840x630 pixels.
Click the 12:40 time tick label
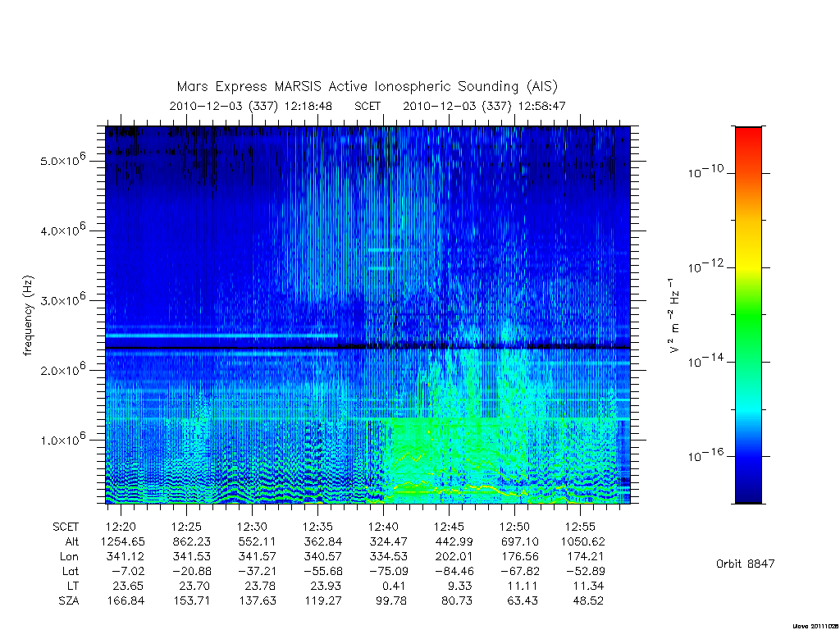383,527
